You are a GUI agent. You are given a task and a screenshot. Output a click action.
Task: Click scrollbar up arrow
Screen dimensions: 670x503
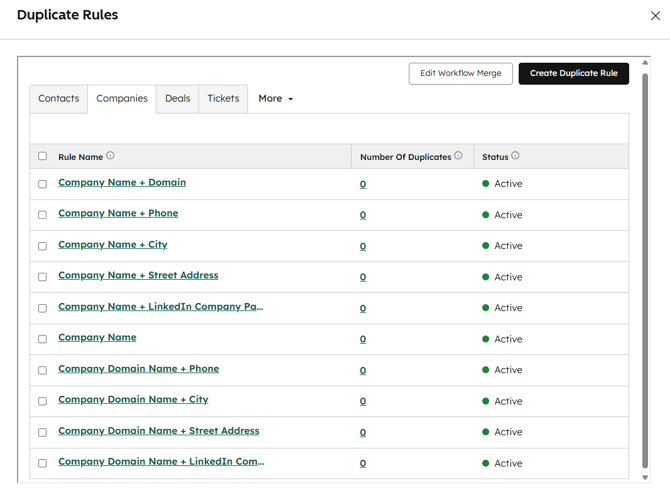point(645,63)
